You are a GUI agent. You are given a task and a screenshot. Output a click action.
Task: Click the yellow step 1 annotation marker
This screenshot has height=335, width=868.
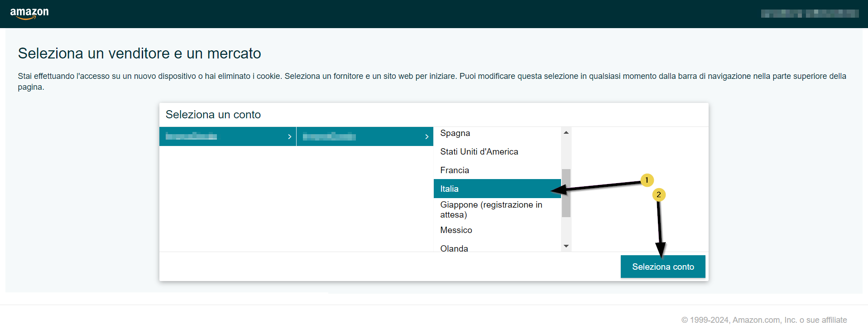pyautogui.click(x=647, y=180)
